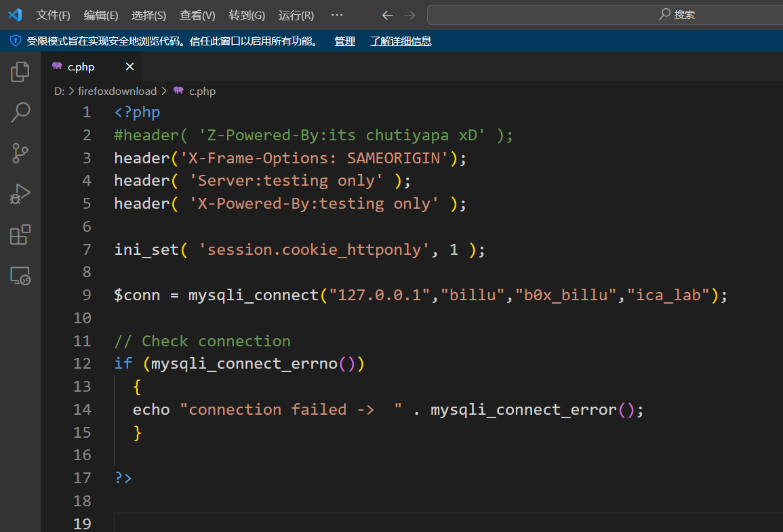
Task: Click line number 9 in the gutter
Action: (x=87, y=295)
